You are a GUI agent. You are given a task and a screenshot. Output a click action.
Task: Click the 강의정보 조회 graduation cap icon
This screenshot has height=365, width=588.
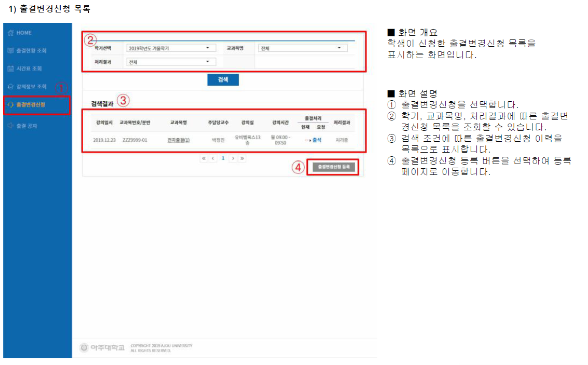[x=10, y=87]
